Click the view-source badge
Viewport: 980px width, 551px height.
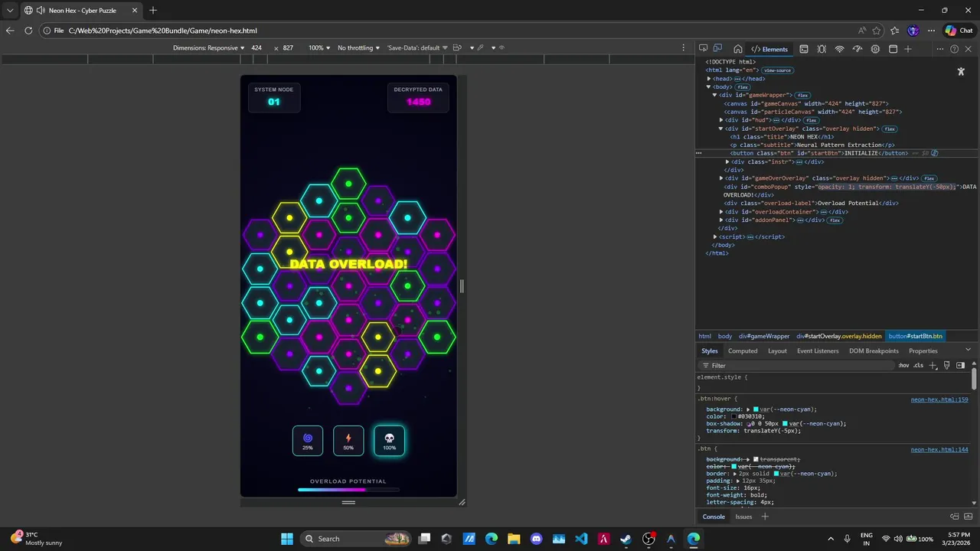tap(777, 70)
